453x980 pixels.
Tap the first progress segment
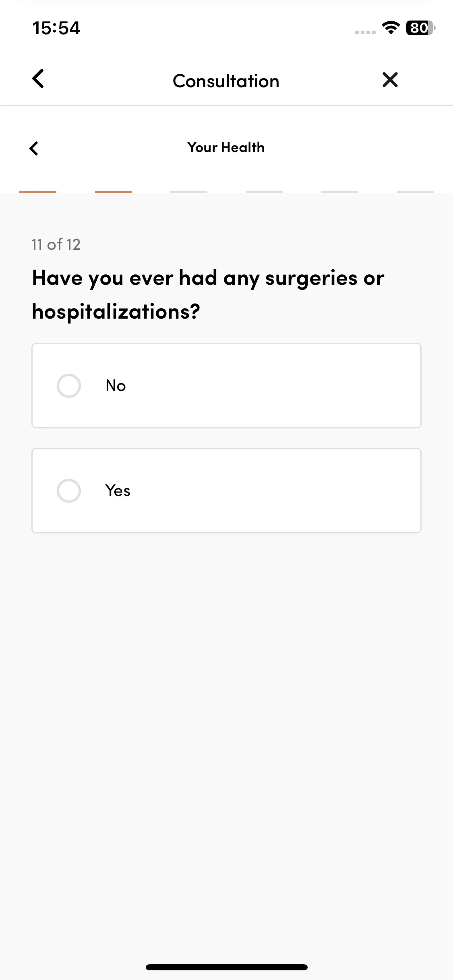(38, 192)
